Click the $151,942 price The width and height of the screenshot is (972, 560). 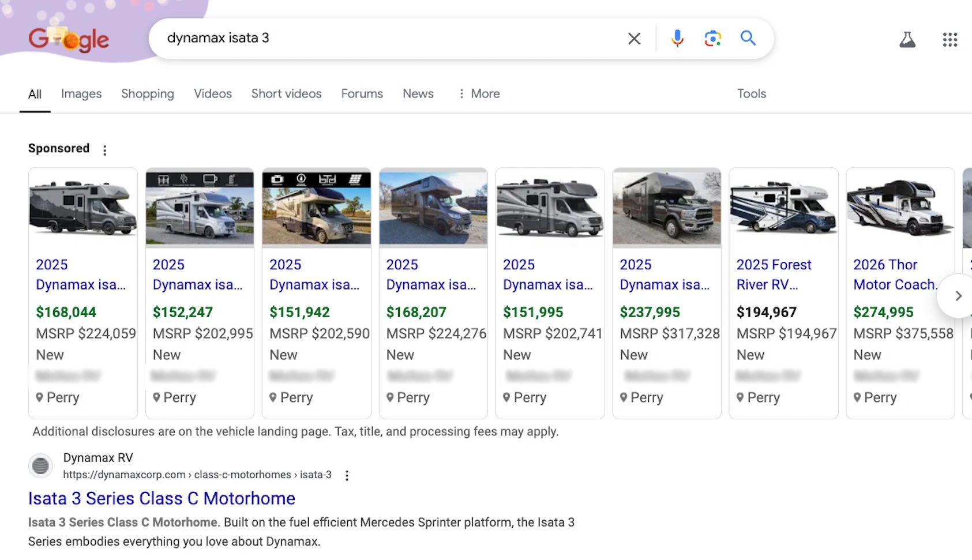coord(299,313)
